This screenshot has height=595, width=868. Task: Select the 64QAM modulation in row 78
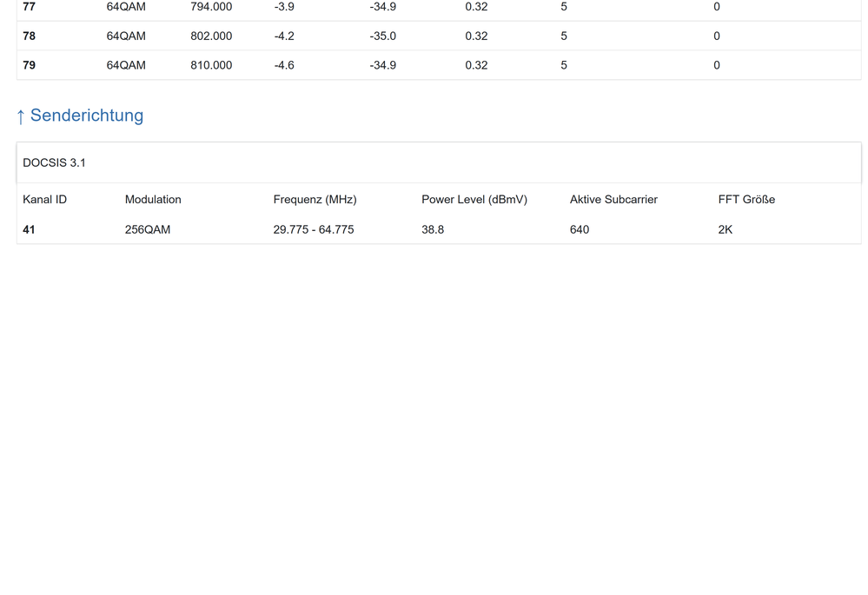(x=126, y=36)
